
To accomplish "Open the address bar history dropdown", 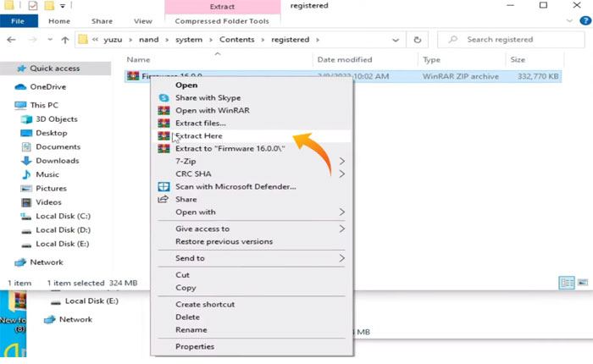I will (x=396, y=40).
